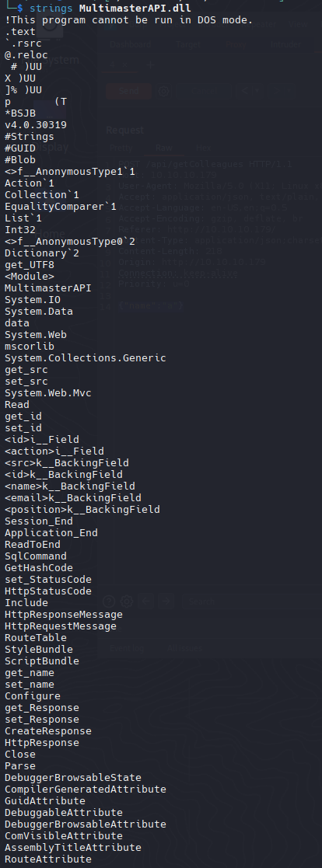The height and width of the screenshot is (868, 322).
Task: Open the Event log panel
Action: 127,647
